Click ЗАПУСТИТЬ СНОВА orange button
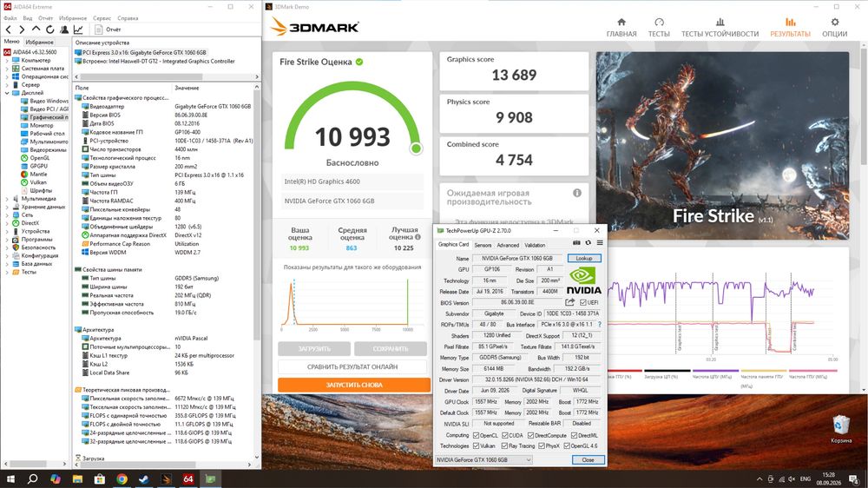Image resolution: width=868 pixels, height=488 pixels. pos(354,385)
